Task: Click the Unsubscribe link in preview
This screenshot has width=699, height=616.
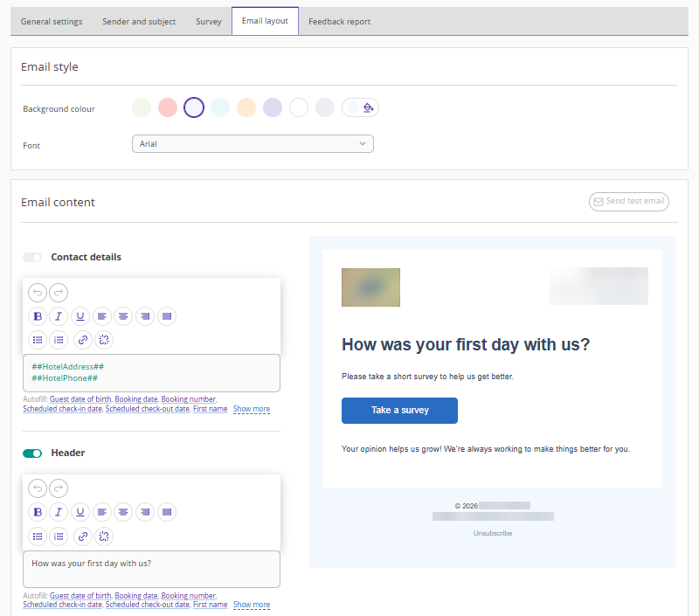Action: tap(493, 533)
